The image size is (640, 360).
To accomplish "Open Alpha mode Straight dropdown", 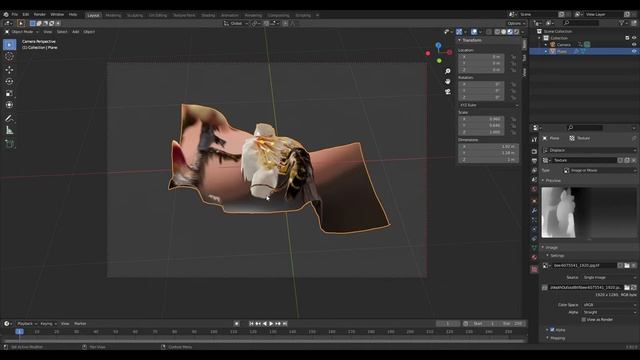I will [x=609, y=312].
